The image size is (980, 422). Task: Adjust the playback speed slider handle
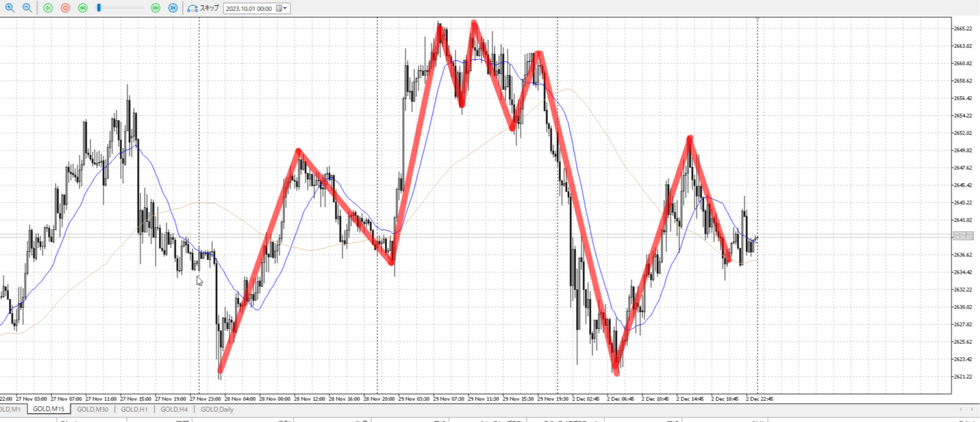pyautogui.click(x=98, y=8)
